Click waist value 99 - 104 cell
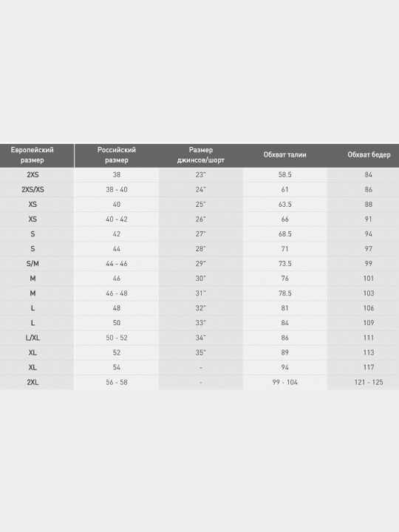 point(284,383)
